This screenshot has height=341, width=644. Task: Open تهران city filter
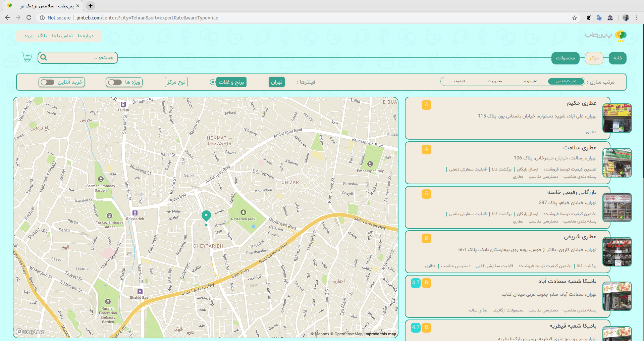point(277,82)
